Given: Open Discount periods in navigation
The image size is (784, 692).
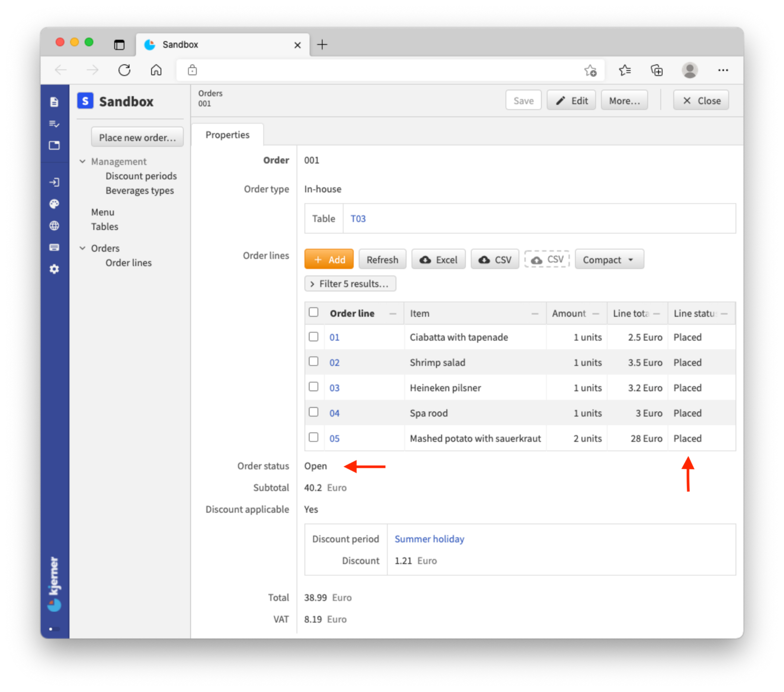Looking at the screenshot, I should 141,176.
